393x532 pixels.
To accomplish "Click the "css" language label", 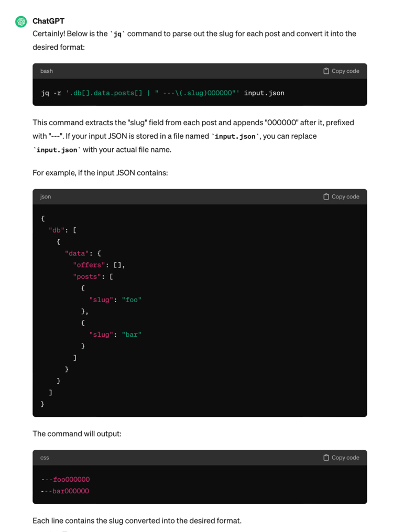I will 44,457.
